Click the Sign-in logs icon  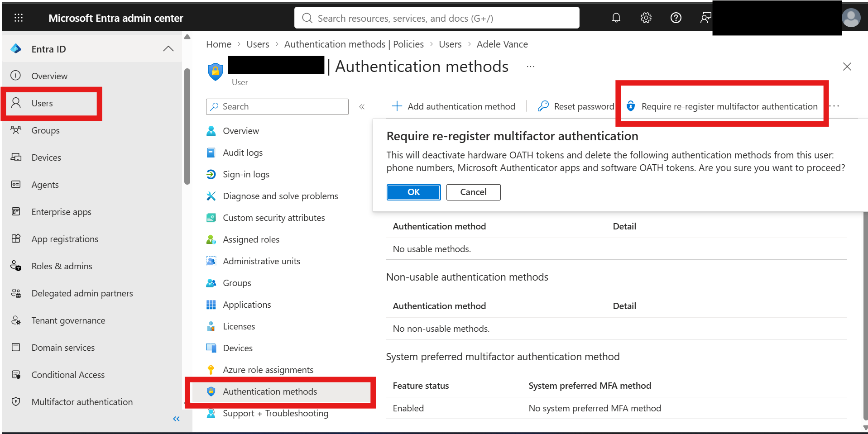211,174
